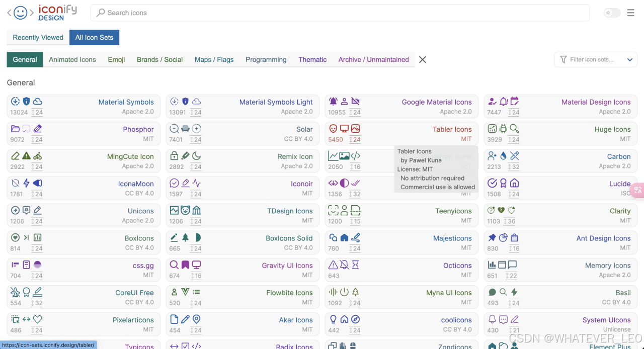Open the Phosphor icon set

pyautogui.click(x=138, y=129)
